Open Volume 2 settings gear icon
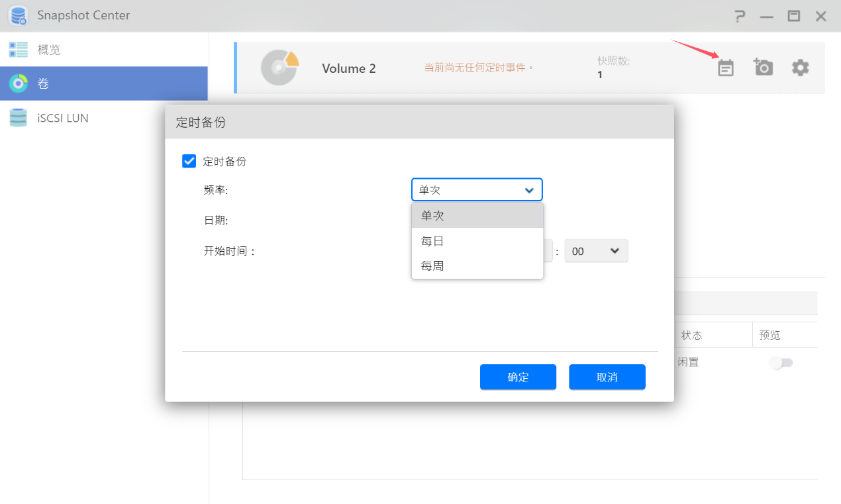841x504 pixels. pyautogui.click(x=801, y=68)
